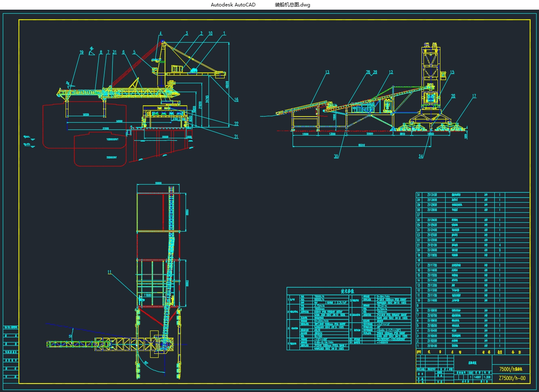The height and width of the screenshot is (392, 539).
Task: Click callout number 11 on plan view
Action: pos(109,272)
